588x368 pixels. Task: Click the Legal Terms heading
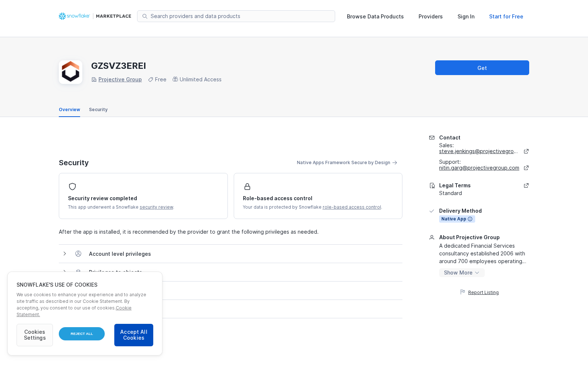tap(455, 185)
